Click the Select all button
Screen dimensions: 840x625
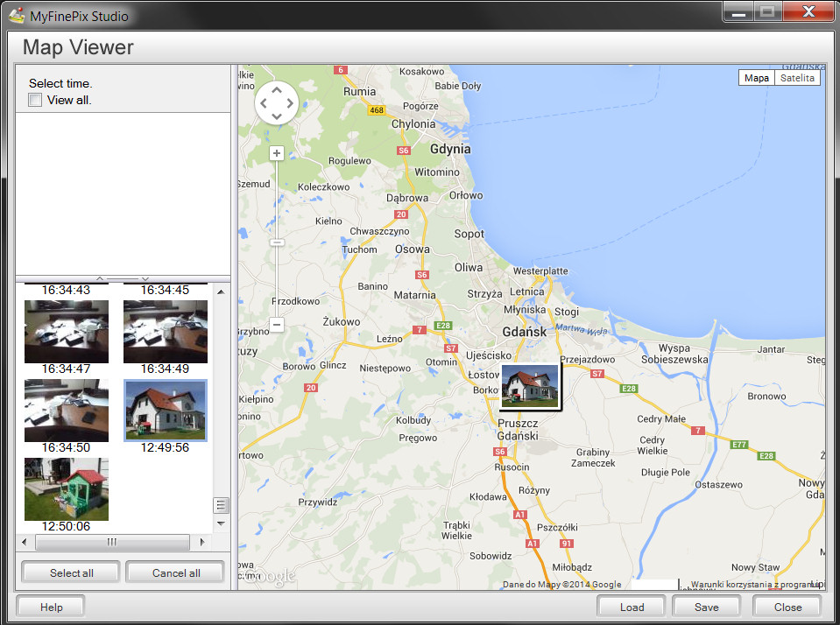pos(71,572)
